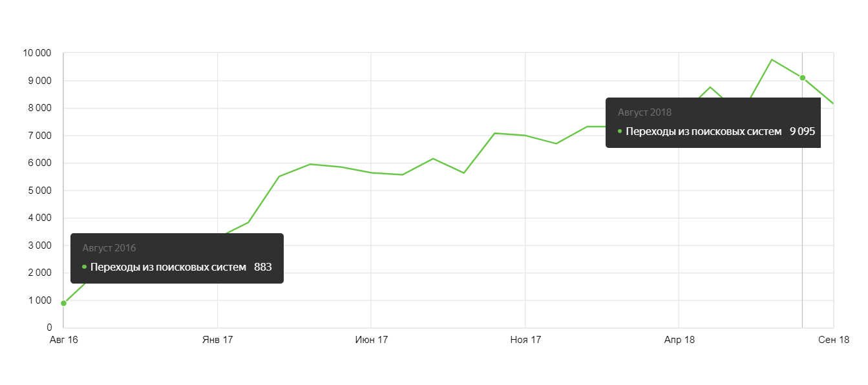Click the Ноя 17 x-axis label
The width and height of the screenshot is (868, 385).
(x=525, y=340)
